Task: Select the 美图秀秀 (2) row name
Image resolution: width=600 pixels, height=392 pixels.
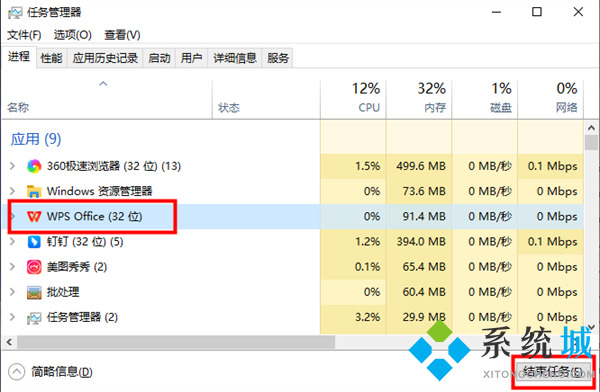Action: [77, 267]
